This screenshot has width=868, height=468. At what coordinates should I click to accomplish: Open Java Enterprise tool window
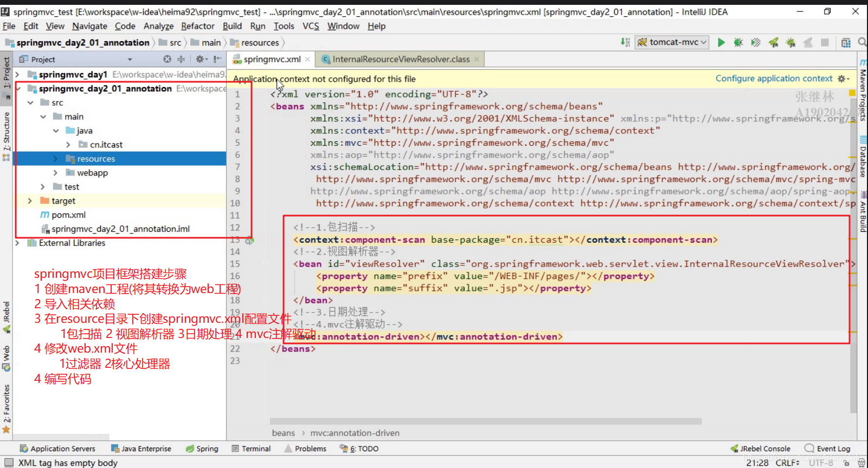point(141,448)
